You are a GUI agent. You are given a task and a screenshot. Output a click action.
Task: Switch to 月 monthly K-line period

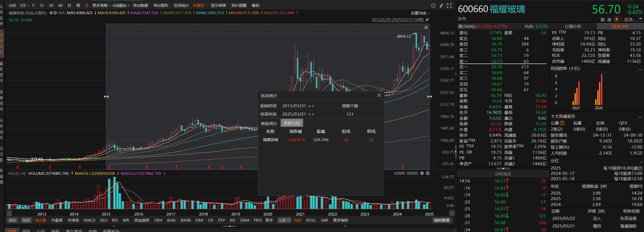coord(87,6)
